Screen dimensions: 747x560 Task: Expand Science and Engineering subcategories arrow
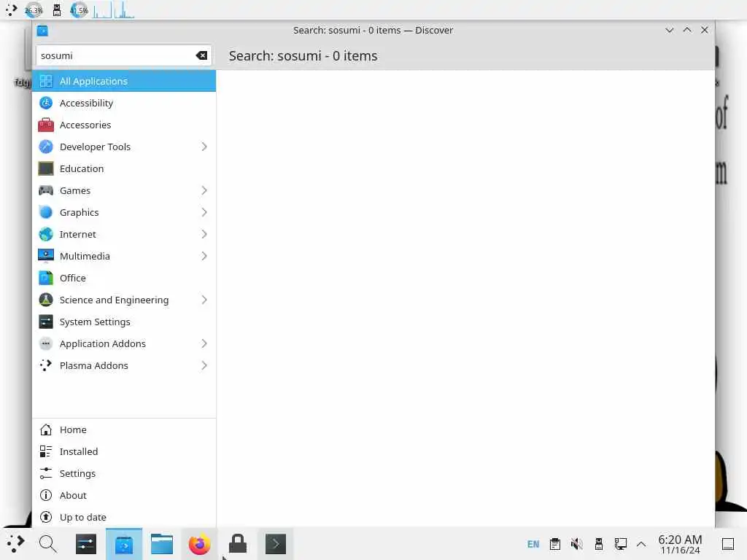[x=204, y=300]
